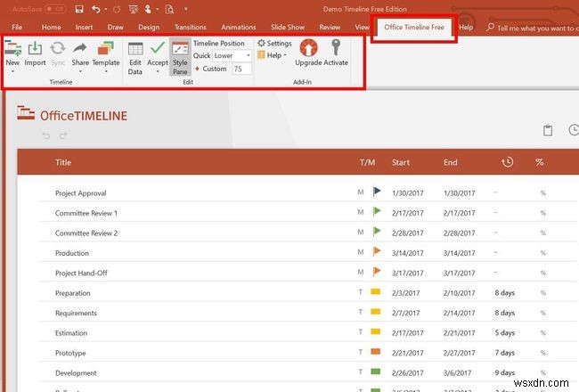This screenshot has width=579, height=392.
Task: Click the Activate key icon
Action: click(336, 47)
